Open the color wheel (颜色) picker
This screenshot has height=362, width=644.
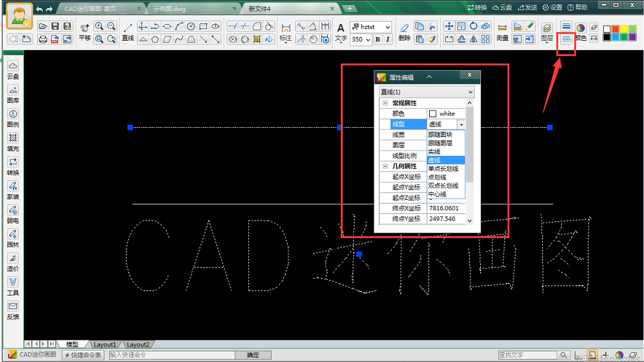pos(580,32)
